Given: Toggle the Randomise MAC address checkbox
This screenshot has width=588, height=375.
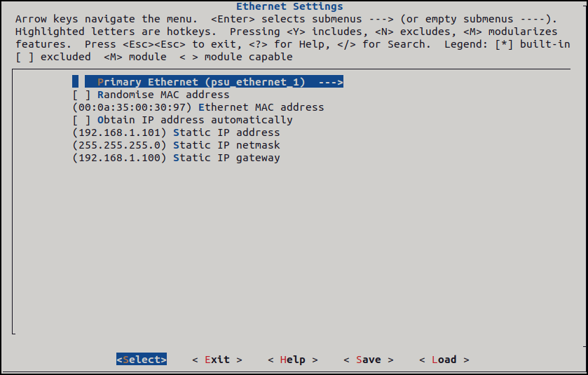Looking at the screenshot, I should point(82,95).
